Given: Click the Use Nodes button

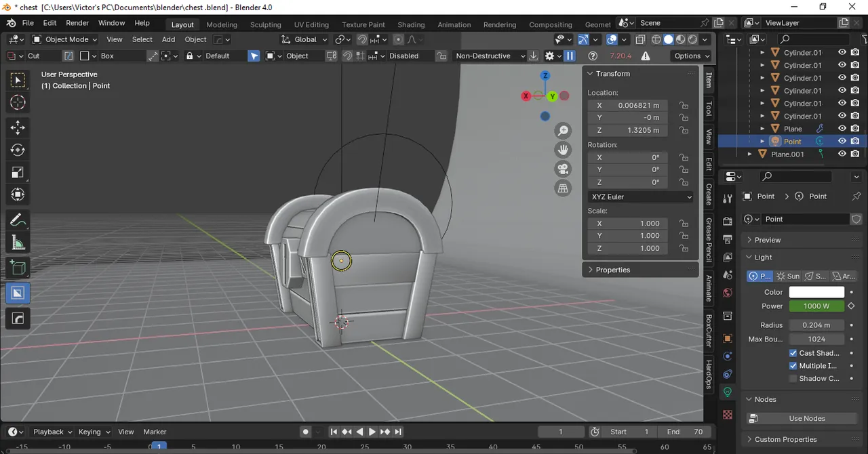Looking at the screenshot, I should tap(802, 419).
